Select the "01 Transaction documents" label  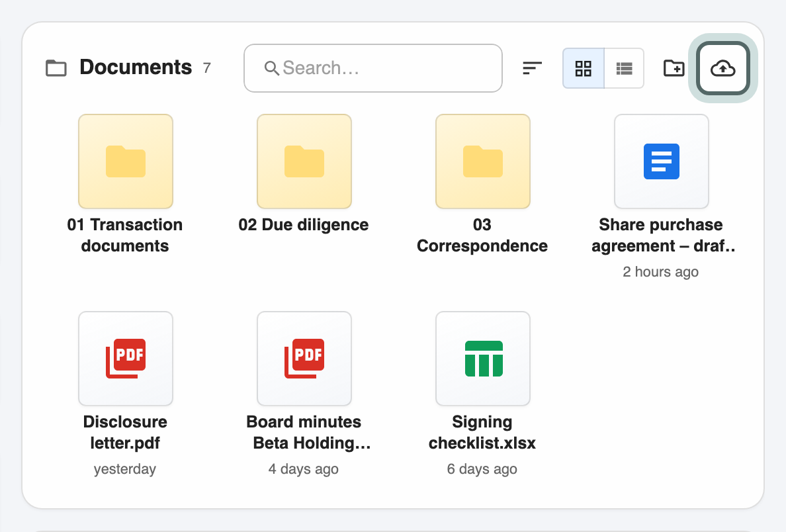pyautogui.click(x=125, y=235)
